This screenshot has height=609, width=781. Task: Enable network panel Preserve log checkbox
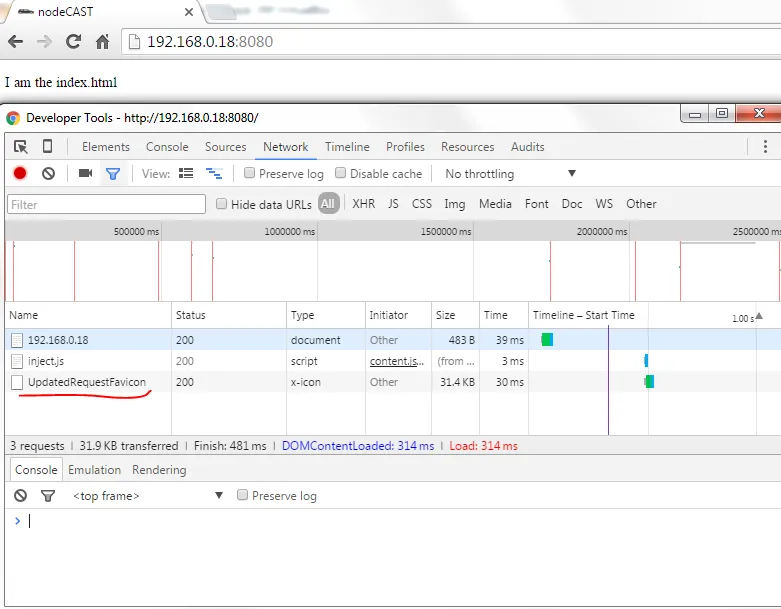point(250,173)
